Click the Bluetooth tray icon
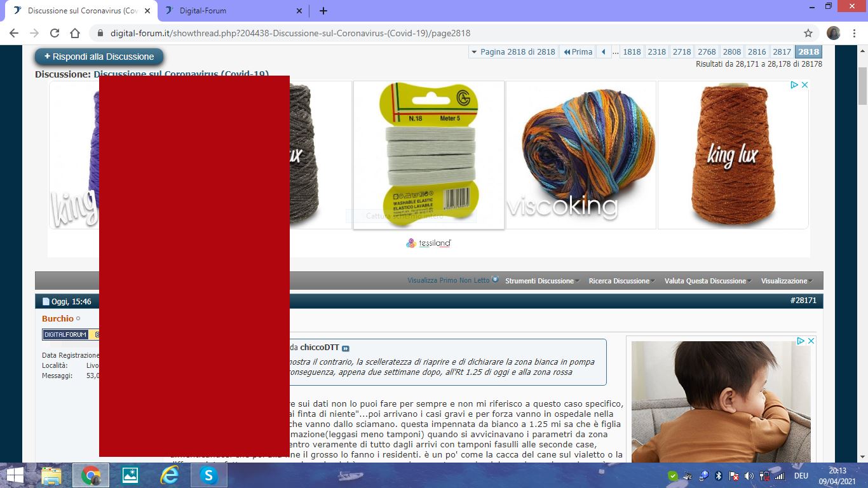868x488 pixels. [x=719, y=475]
